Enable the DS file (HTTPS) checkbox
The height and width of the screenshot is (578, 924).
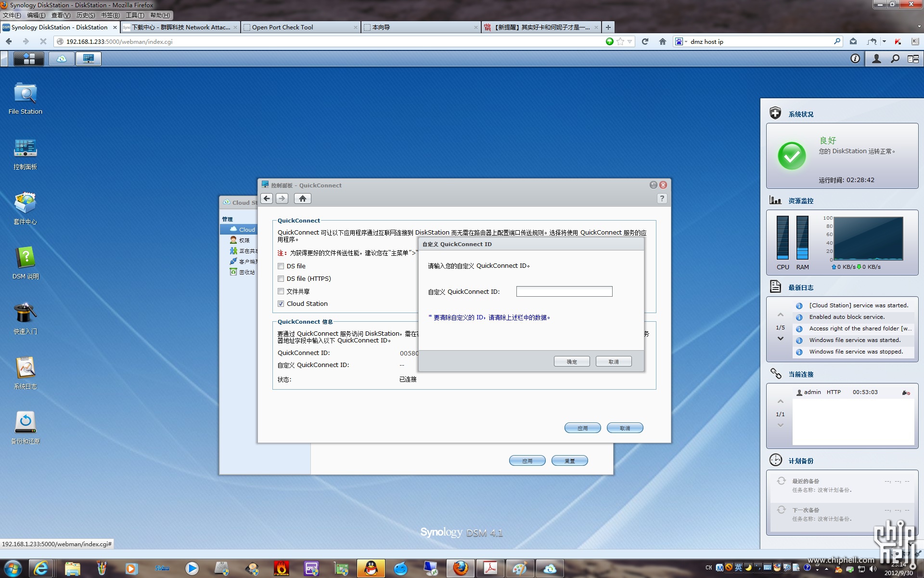click(x=281, y=279)
